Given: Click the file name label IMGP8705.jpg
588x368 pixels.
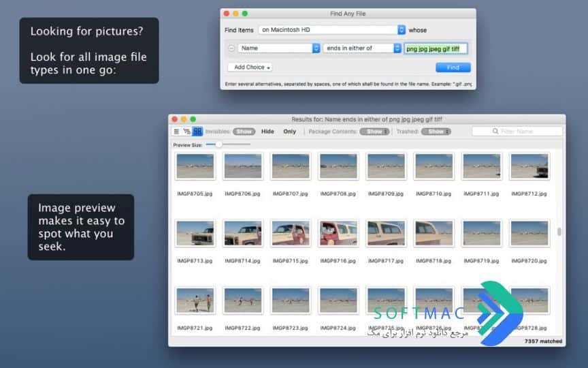Looking at the screenshot, I should coord(195,194).
